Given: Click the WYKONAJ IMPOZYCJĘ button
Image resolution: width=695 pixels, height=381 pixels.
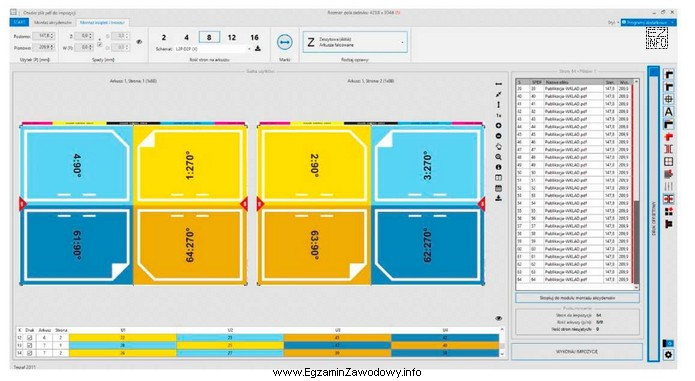Looking at the screenshot, I should click(577, 351).
